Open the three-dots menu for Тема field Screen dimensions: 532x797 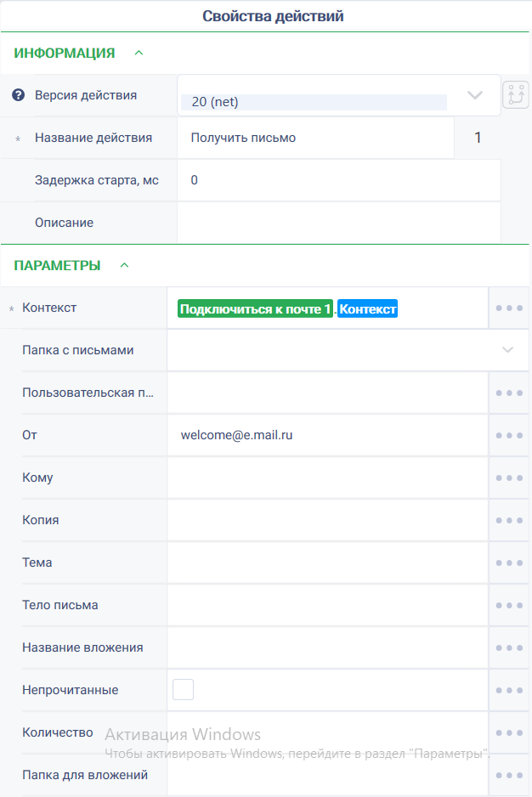coord(509,562)
